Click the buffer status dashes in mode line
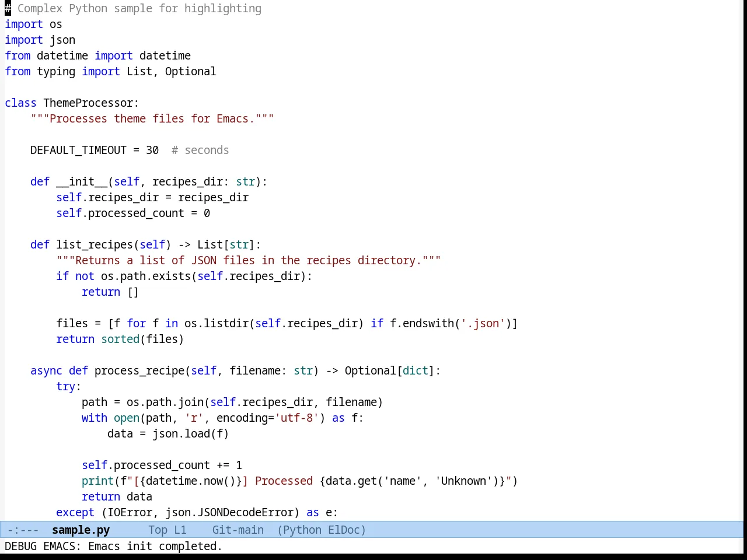747x560 pixels. click(x=23, y=530)
